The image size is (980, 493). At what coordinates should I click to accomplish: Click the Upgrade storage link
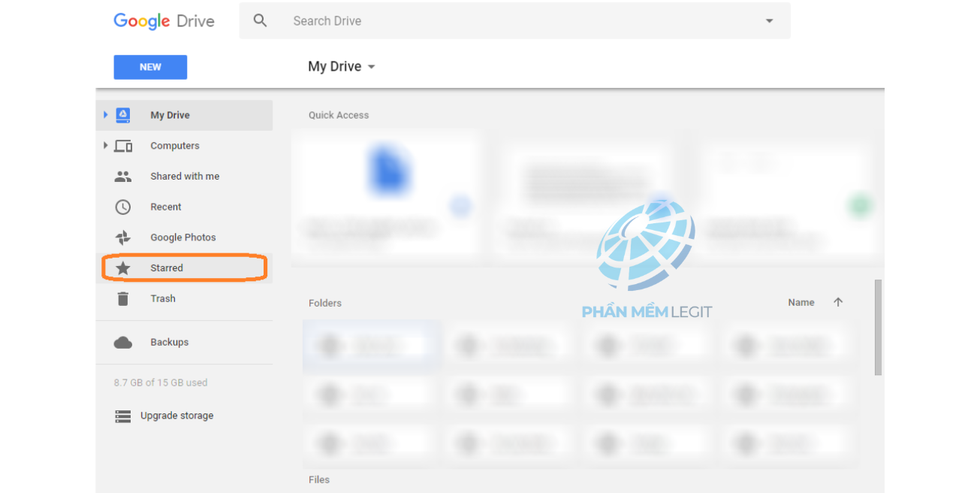177,416
